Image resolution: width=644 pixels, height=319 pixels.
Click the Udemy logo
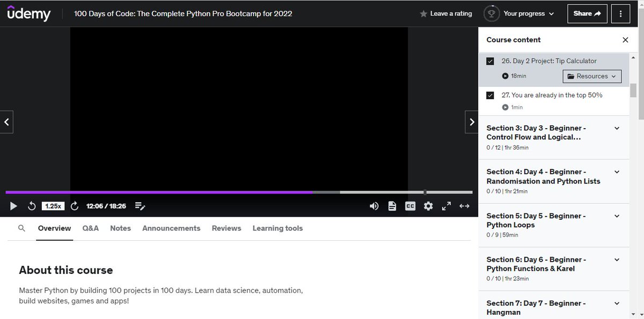(29, 13)
